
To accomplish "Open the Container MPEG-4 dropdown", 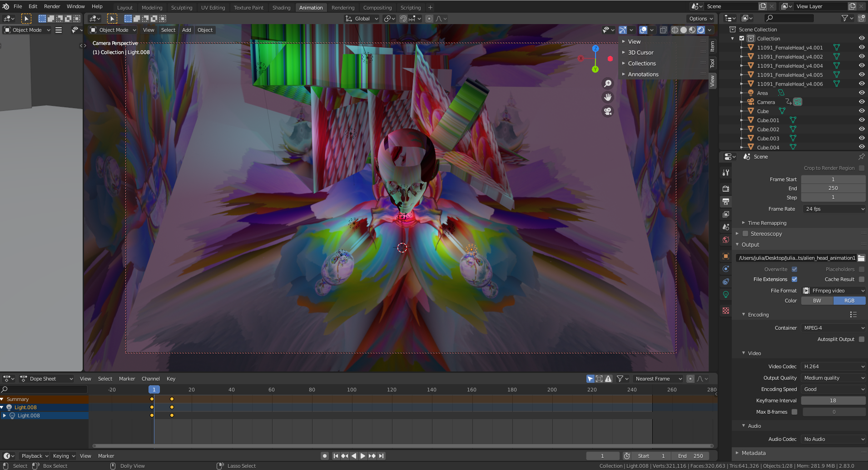I will coord(833,328).
